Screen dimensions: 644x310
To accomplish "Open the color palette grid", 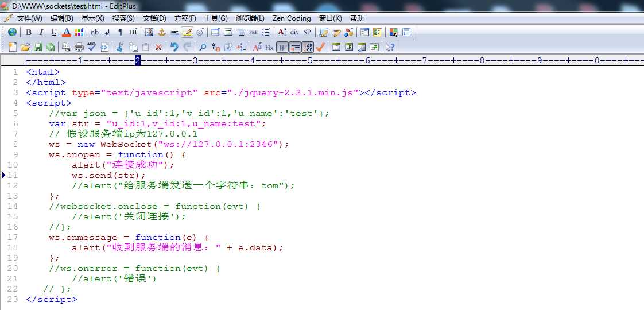I will tap(79, 33).
